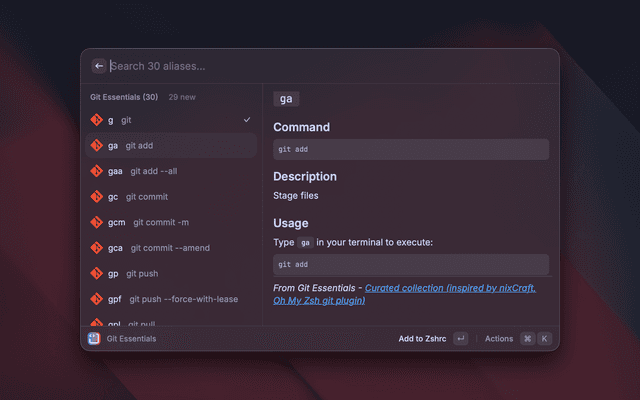
Task: Click the git icon beside 'gc' alias
Action: point(97,197)
